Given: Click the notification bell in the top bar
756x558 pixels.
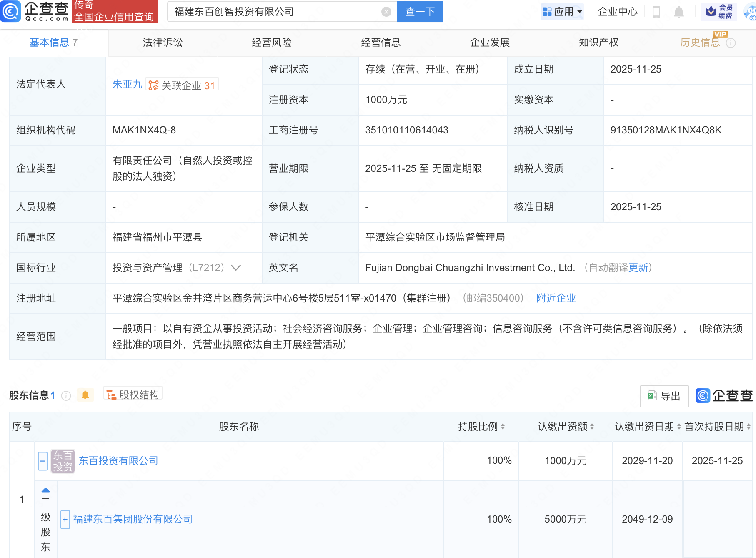Looking at the screenshot, I should 678,12.
